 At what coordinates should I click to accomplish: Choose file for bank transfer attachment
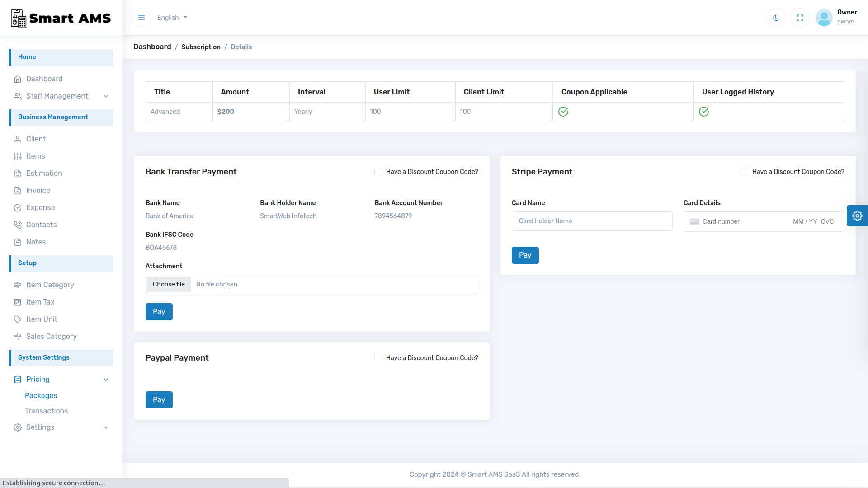pyautogui.click(x=169, y=284)
